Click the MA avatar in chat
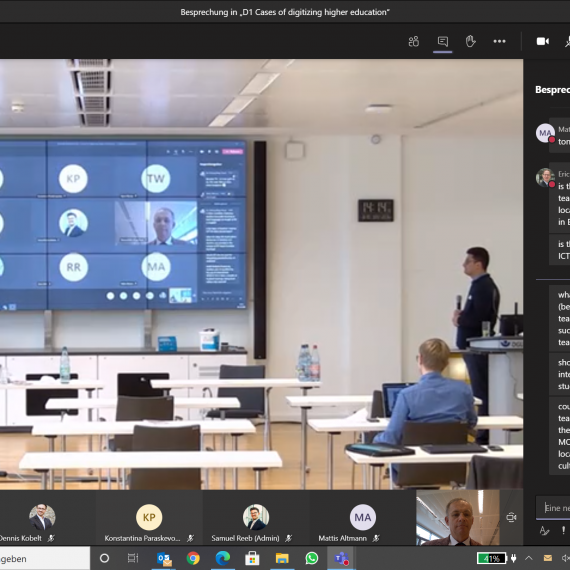Image resolution: width=570 pixels, height=570 pixels. tap(545, 133)
